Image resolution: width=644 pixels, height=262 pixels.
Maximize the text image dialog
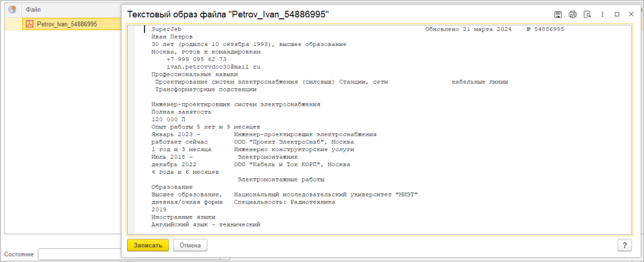point(617,14)
